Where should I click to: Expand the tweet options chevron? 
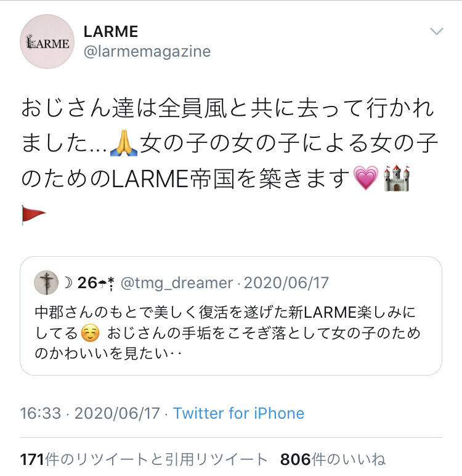tap(437, 31)
